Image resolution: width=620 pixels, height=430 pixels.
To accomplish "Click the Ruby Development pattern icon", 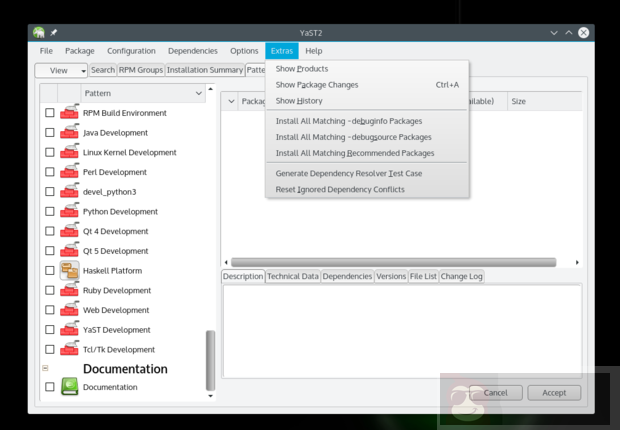I will [69, 290].
